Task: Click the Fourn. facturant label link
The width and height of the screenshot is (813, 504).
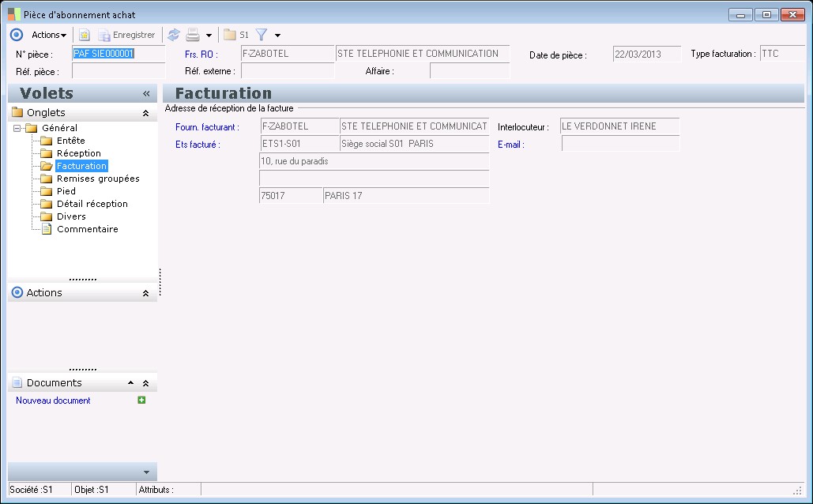Action: pos(207,127)
